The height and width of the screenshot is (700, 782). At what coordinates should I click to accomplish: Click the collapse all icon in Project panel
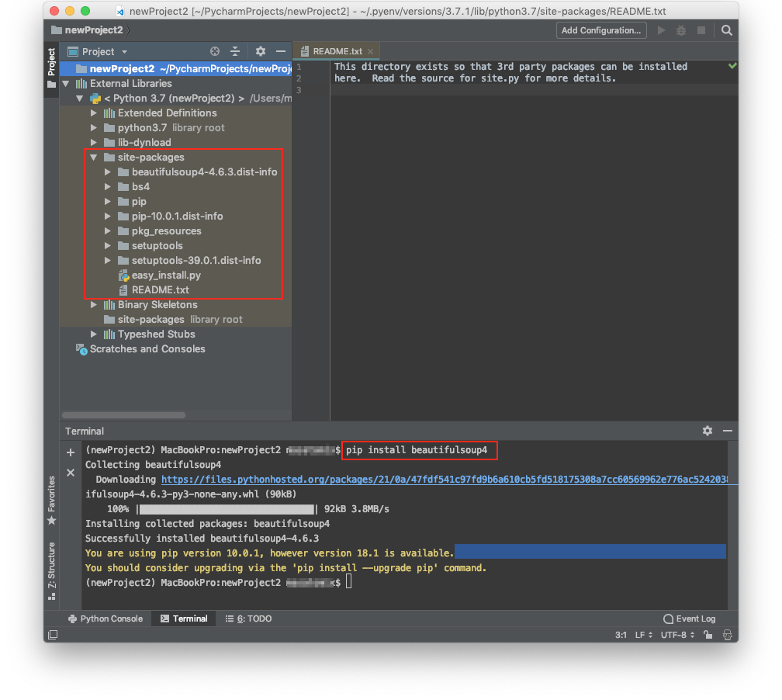coord(235,51)
